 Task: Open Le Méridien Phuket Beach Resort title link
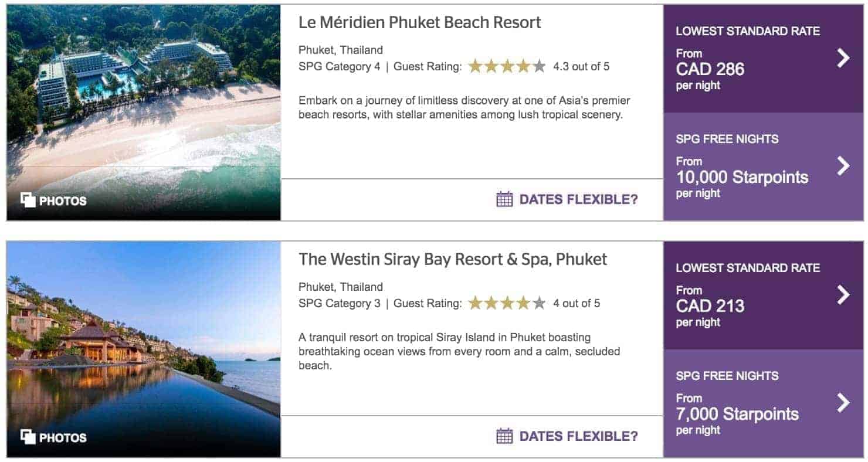(419, 22)
